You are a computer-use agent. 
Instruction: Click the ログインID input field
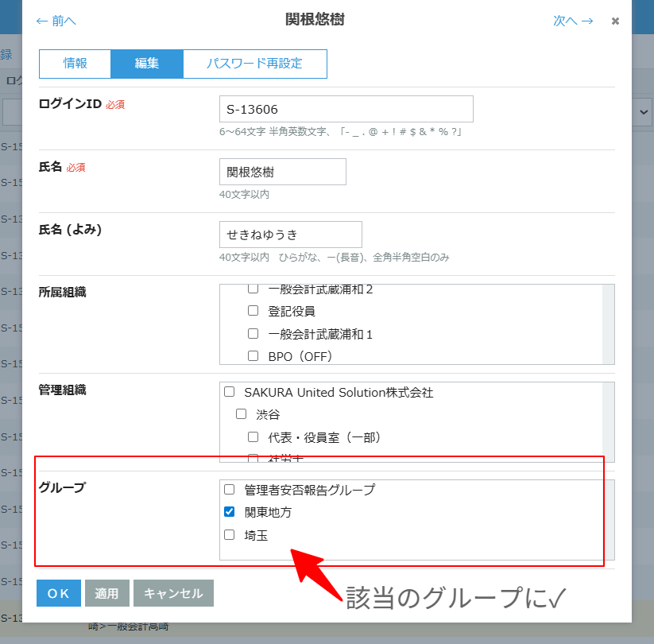pos(346,109)
